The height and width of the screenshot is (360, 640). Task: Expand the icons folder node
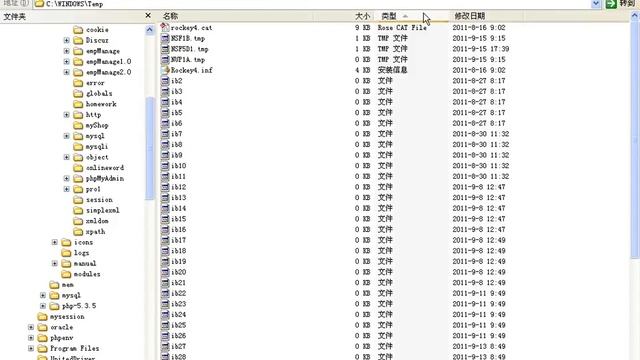click(x=55, y=242)
